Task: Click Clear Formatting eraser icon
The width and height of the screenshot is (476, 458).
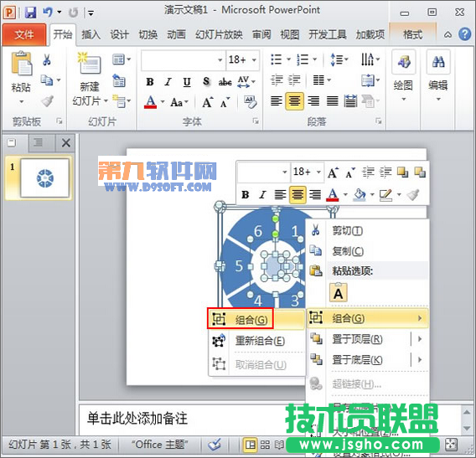Action: click(x=251, y=102)
